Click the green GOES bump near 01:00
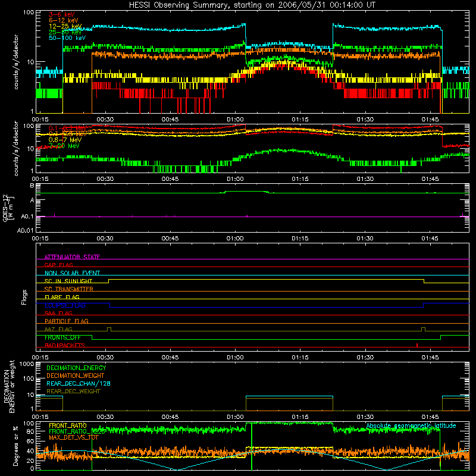Image resolution: width=476 pixels, height=476 pixels. point(246,192)
